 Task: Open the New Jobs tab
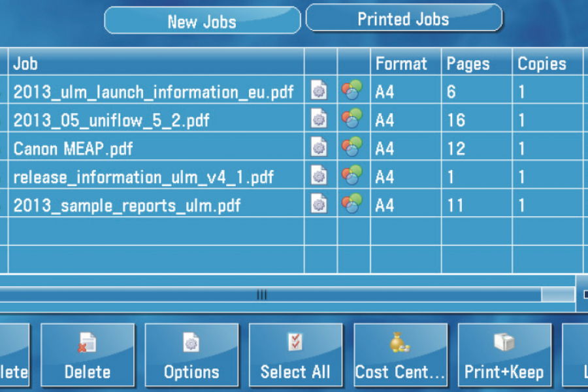[x=202, y=21]
